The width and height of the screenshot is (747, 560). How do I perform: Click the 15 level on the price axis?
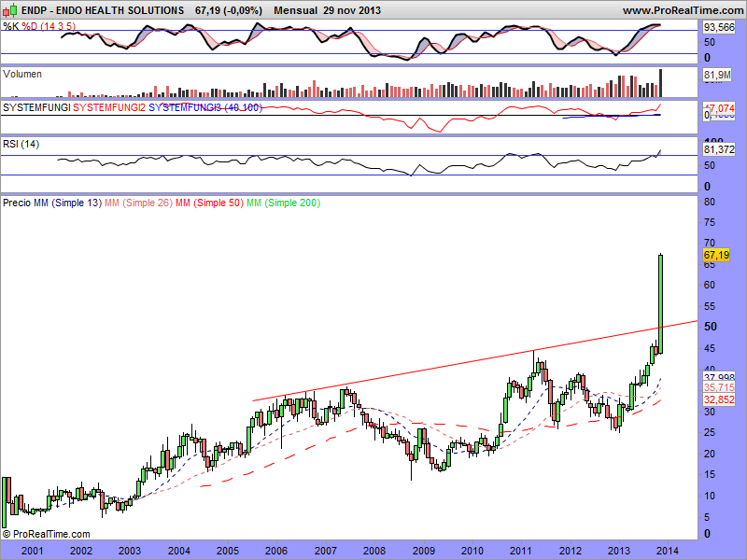[x=710, y=474]
